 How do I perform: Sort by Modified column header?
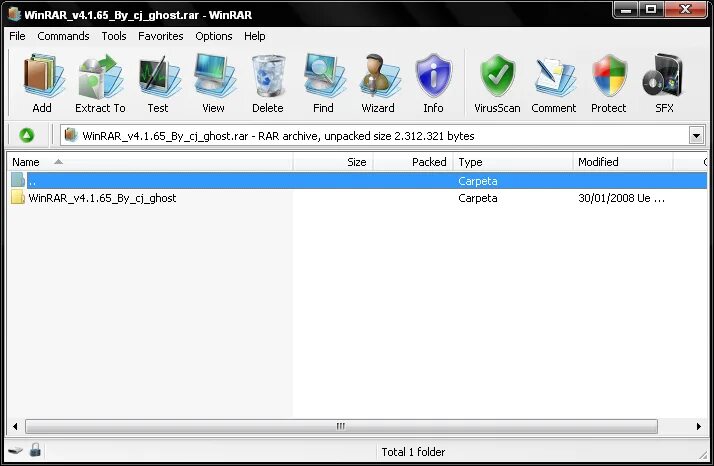(x=623, y=162)
